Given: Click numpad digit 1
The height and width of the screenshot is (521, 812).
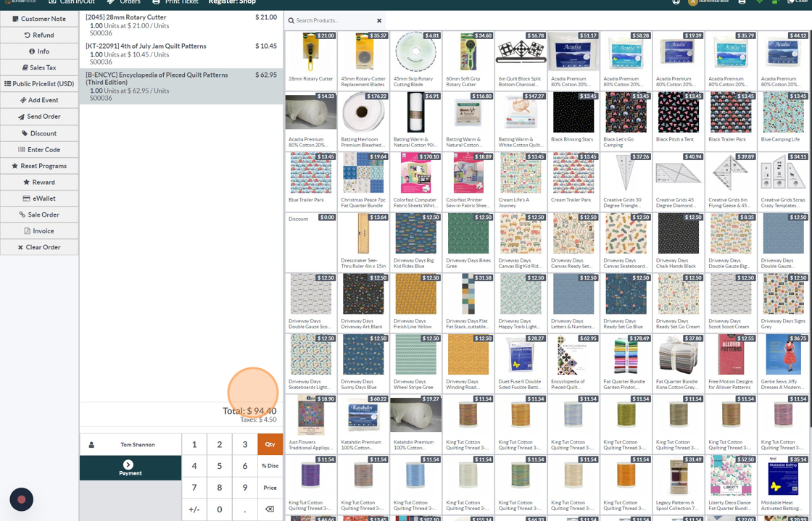Looking at the screenshot, I should [x=194, y=444].
